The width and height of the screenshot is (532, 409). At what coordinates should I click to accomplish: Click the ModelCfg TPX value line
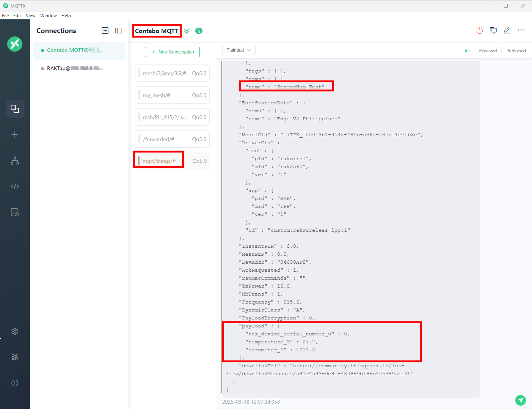coord(331,135)
